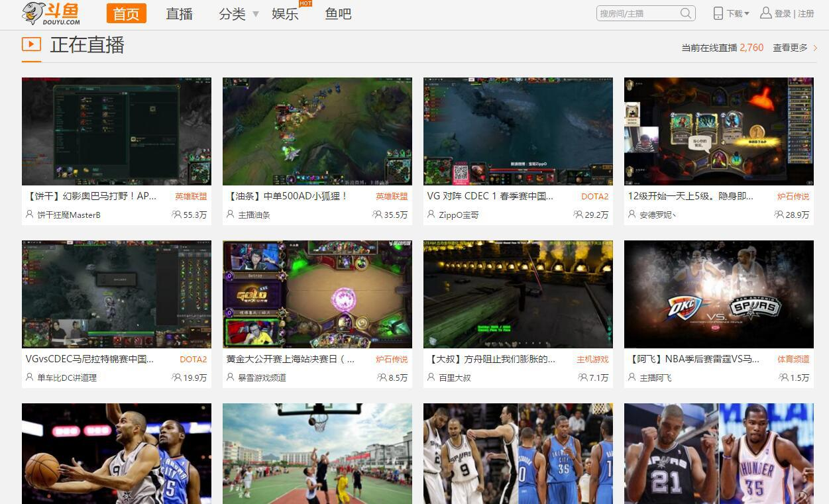Click viewers icon beside 29.2万
This screenshot has height=504, width=829.
[x=578, y=215]
